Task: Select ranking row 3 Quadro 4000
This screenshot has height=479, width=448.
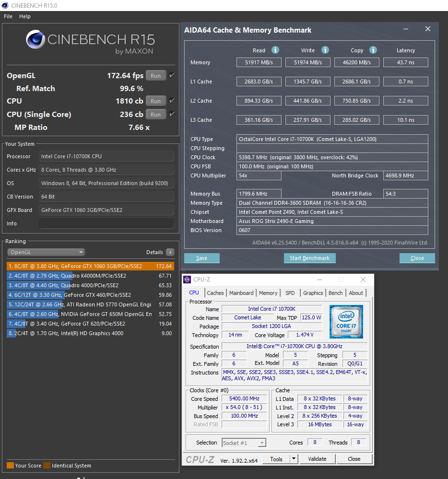Action: [x=91, y=285]
